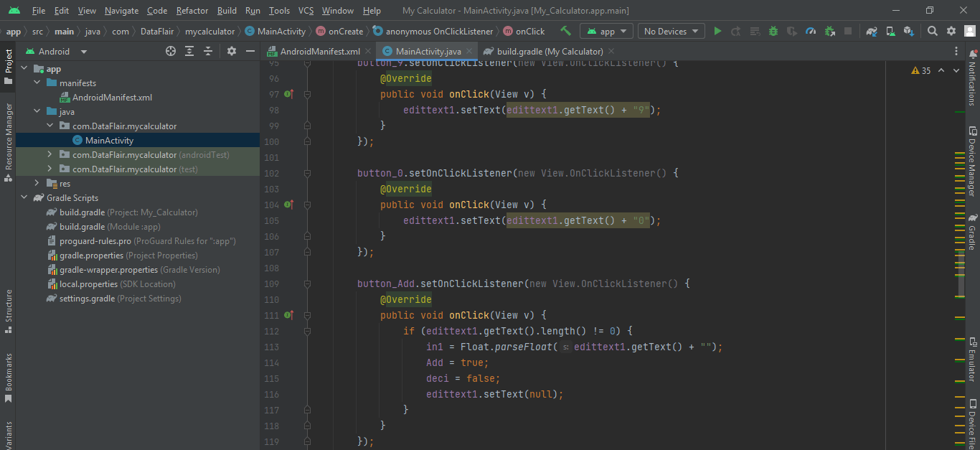Click the Search Everywhere magnifier icon

[x=933, y=32]
